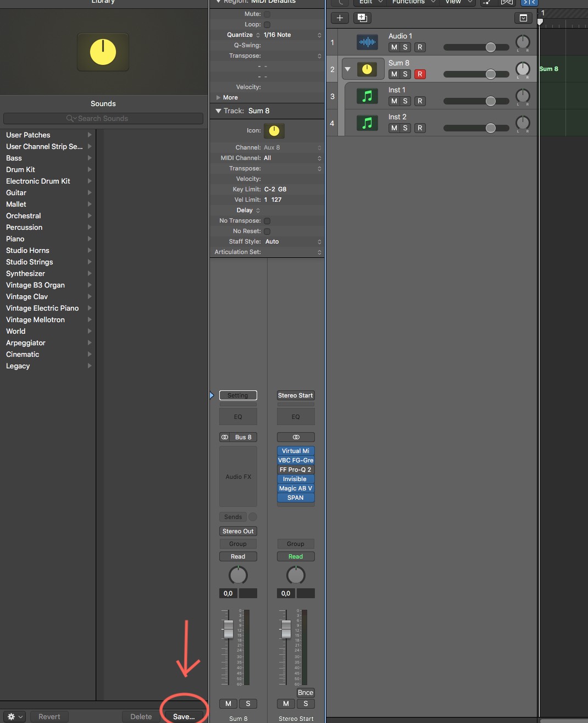Click the send level knob beside Sends

click(x=253, y=517)
